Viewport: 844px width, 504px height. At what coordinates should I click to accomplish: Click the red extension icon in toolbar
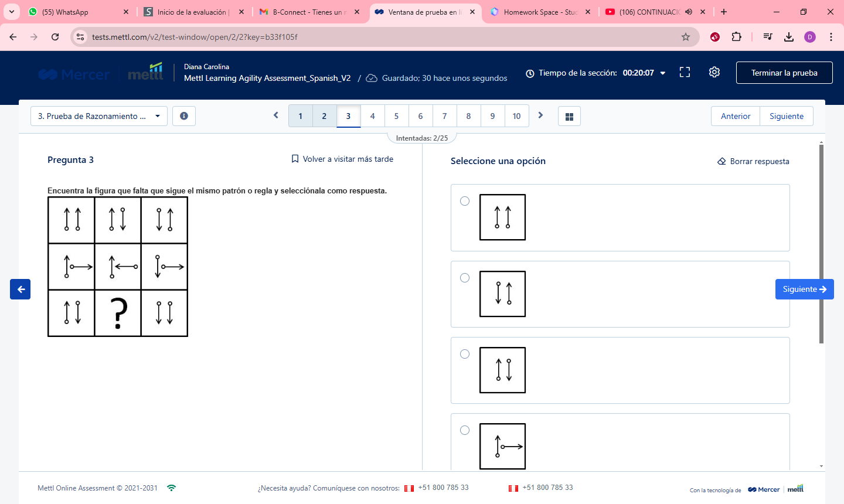coord(715,37)
